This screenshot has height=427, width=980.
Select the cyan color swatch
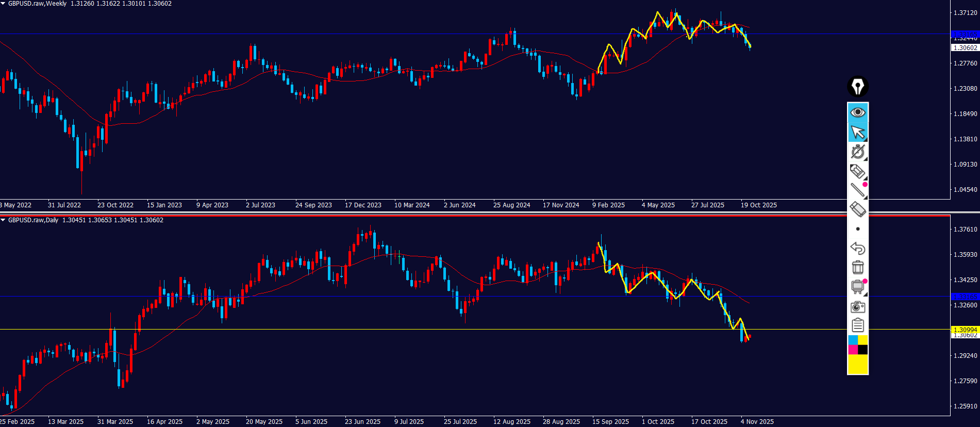click(853, 340)
